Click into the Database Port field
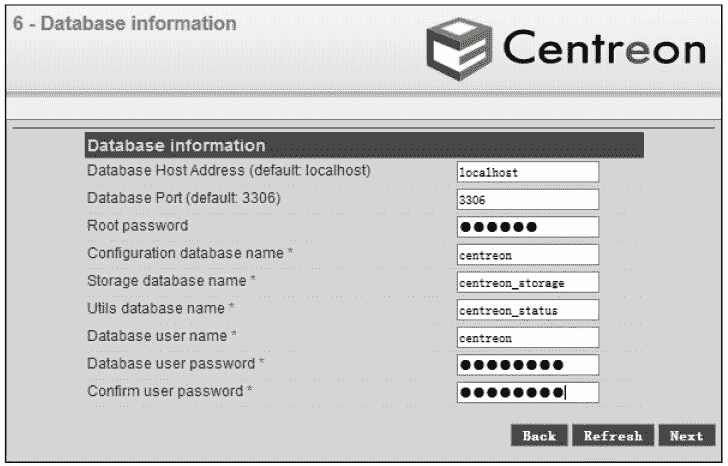This screenshot has width=728, height=466. click(x=527, y=200)
